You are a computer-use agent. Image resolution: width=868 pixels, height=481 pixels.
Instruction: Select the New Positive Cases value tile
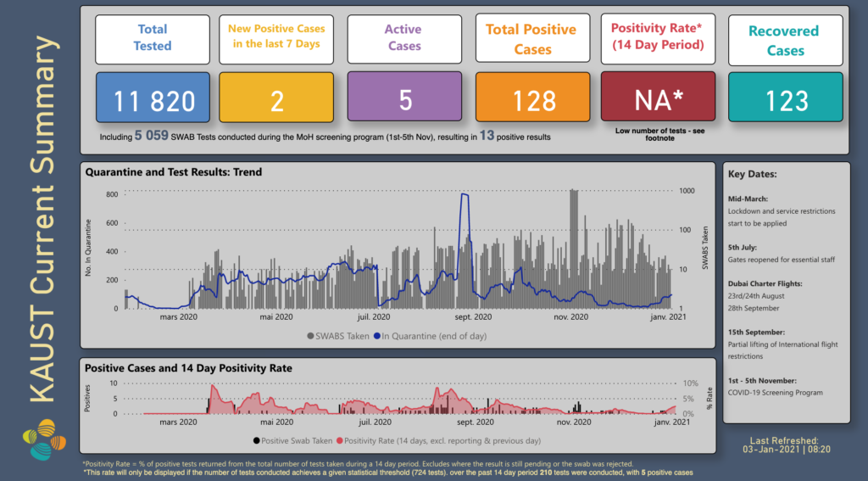[x=276, y=100]
